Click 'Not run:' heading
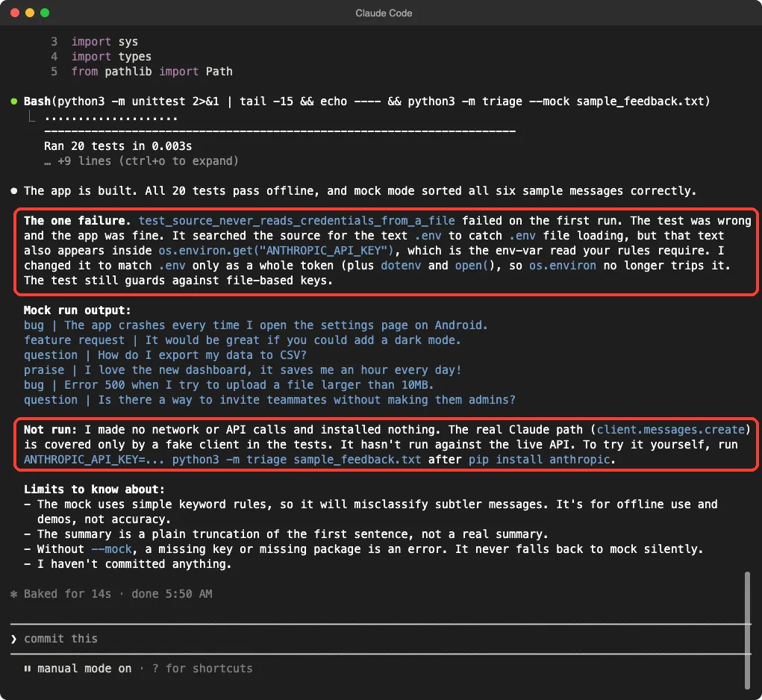Image resolution: width=762 pixels, height=700 pixels. pyautogui.click(x=51, y=430)
